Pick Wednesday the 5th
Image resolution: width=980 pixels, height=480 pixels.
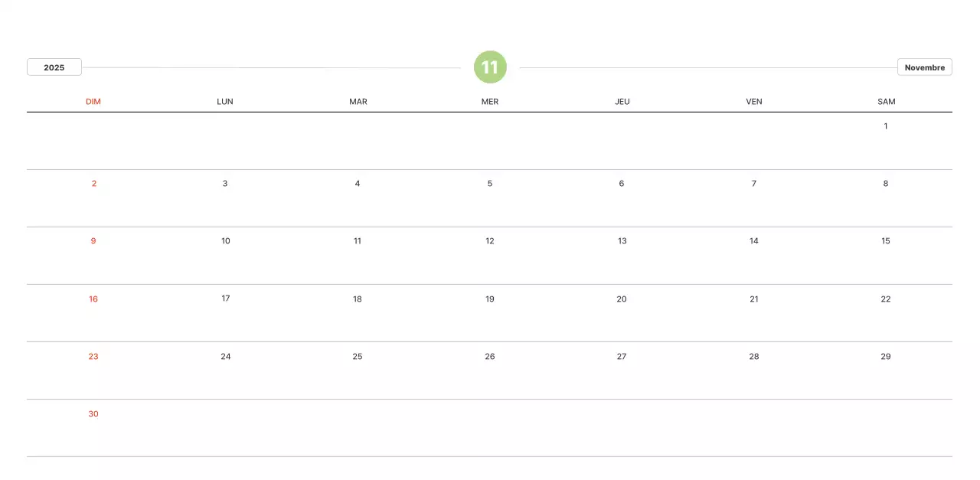(490, 184)
